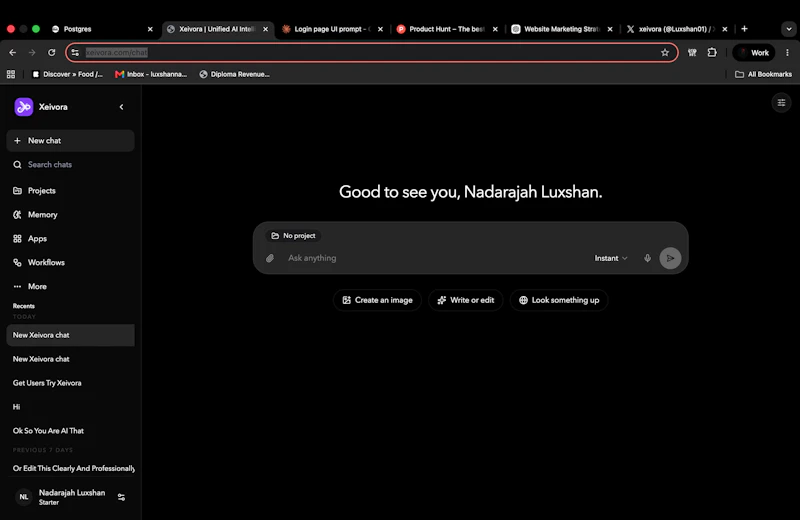Click the microphone voice input icon
Viewport: 800px width, 520px height.
coord(647,258)
